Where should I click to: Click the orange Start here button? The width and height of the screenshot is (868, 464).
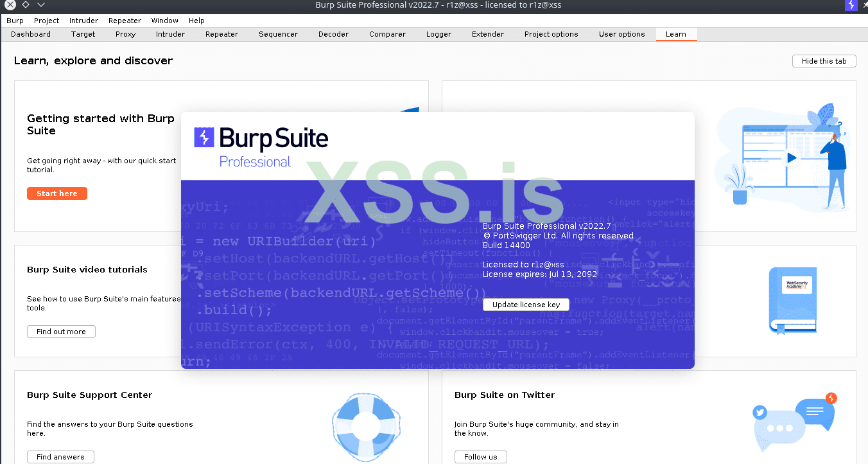[x=57, y=193]
